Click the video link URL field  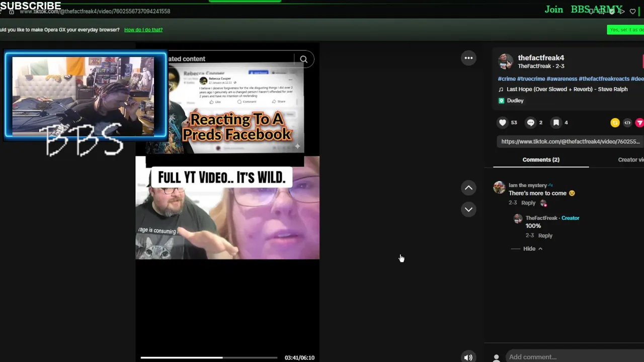tap(571, 142)
